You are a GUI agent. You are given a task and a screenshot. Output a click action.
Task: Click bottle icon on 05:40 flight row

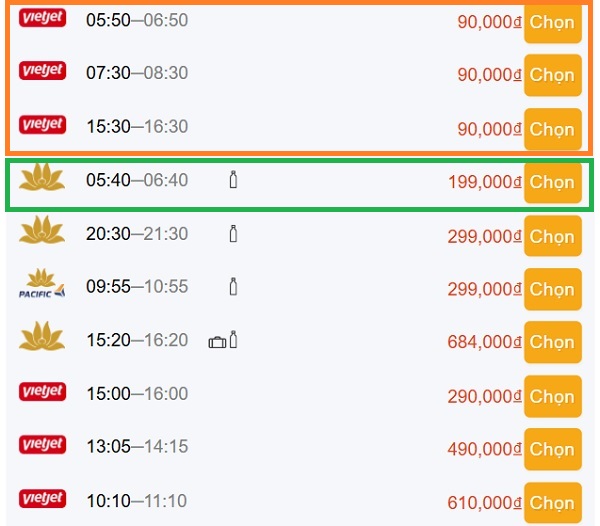(233, 181)
